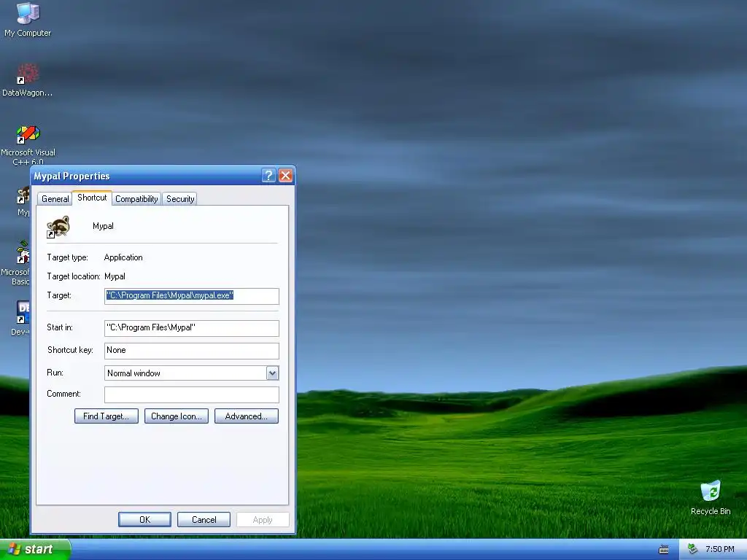
Task: Expand the Run window mode dropdown
Action: tap(273, 373)
